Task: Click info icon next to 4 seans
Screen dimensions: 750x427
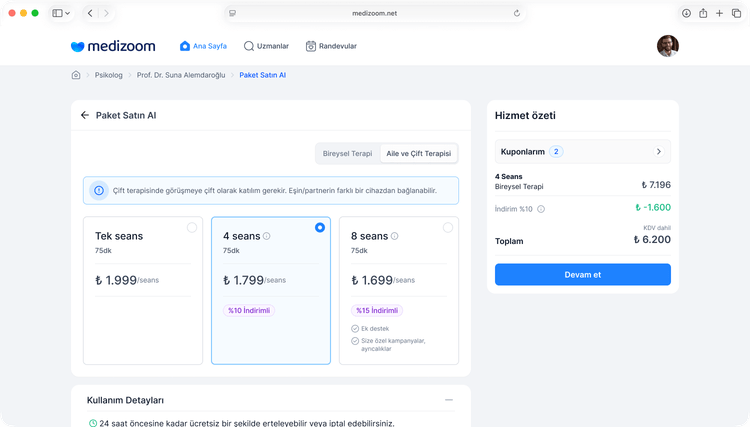Action: click(x=267, y=237)
